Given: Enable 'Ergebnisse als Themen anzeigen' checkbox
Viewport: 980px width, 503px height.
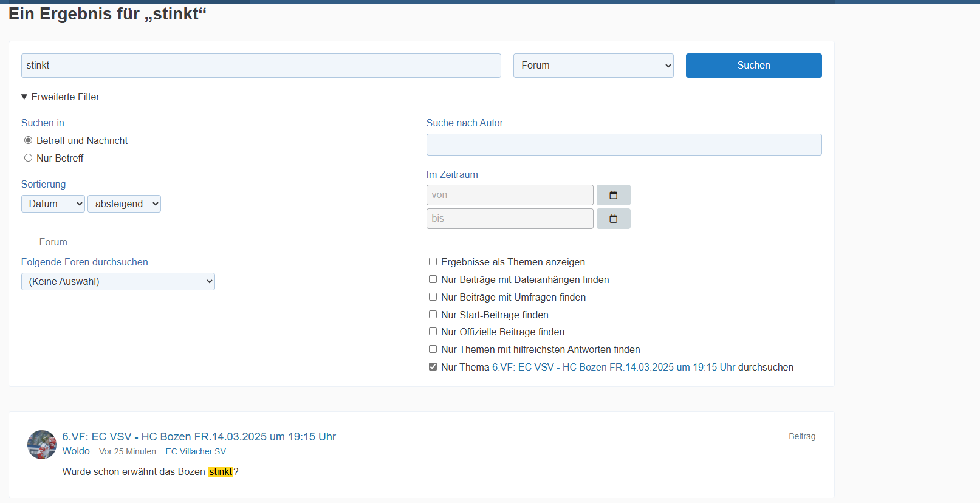Looking at the screenshot, I should pyautogui.click(x=433, y=262).
